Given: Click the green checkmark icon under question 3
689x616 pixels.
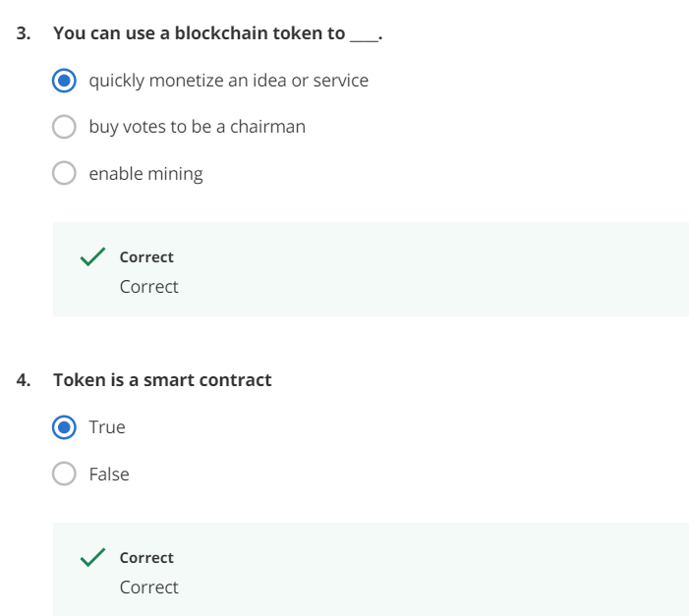Looking at the screenshot, I should coord(92,257).
